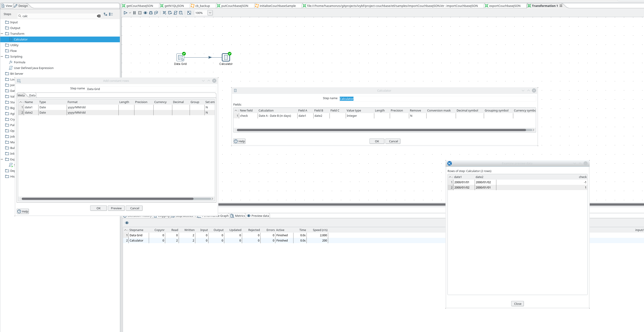
Task: Click the Data Grid Step name field
Action: (151, 89)
